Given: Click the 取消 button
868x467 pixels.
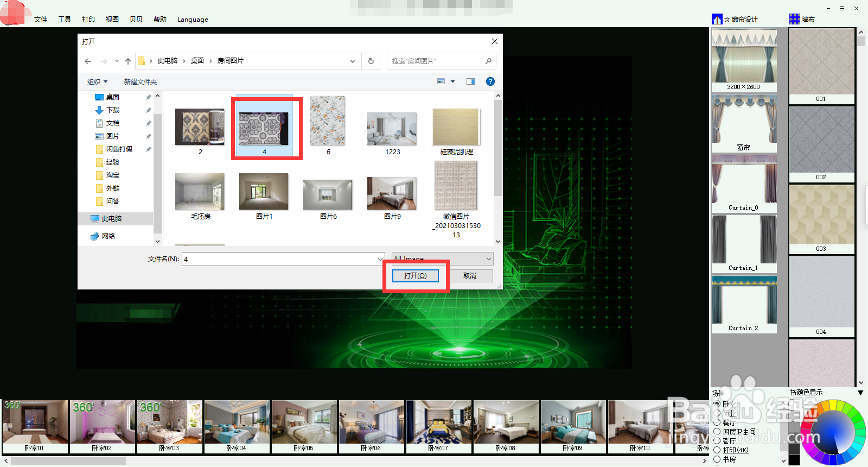Looking at the screenshot, I should (470, 276).
